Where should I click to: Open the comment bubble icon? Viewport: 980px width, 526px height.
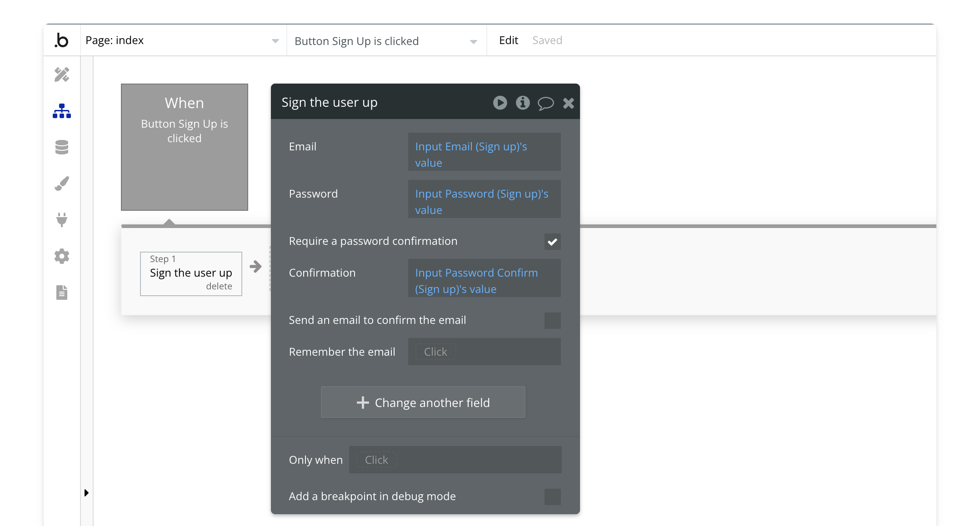(x=545, y=103)
